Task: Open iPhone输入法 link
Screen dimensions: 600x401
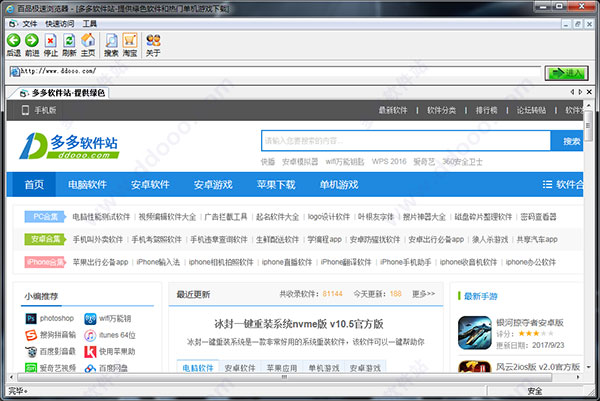Action: [158, 262]
